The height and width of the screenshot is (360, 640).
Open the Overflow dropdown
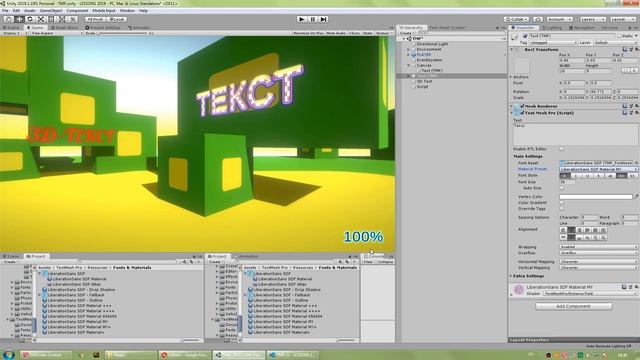599,253
